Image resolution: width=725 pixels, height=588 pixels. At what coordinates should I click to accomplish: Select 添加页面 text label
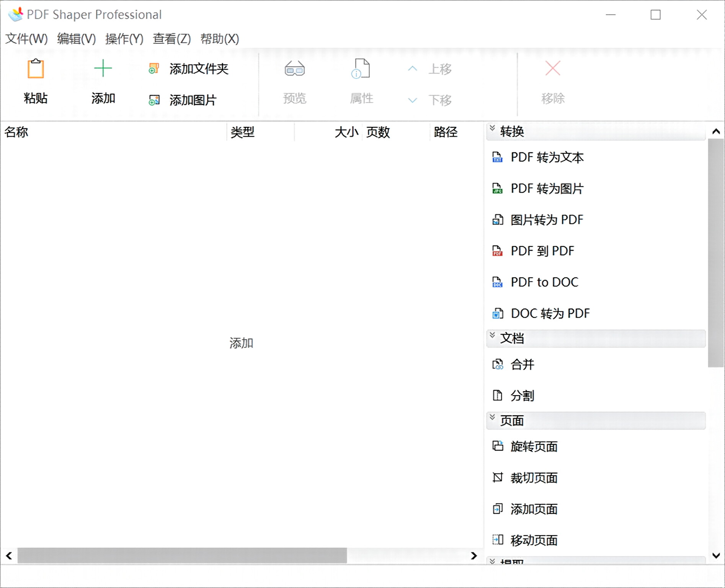click(534, 509)
